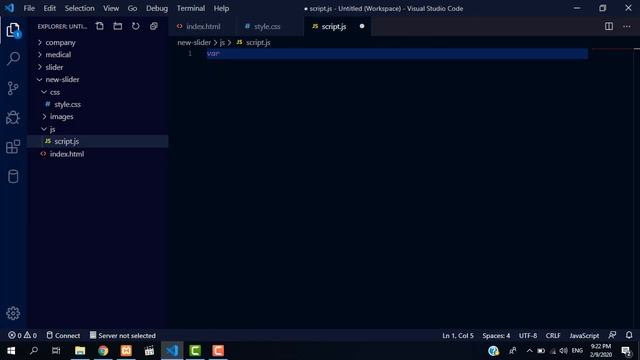Image resolution: width=640 pixels, height=360 pixels.
Task: Click the New Folder icon in explorer
Action: pyautogui.click(x=118, y=26)
